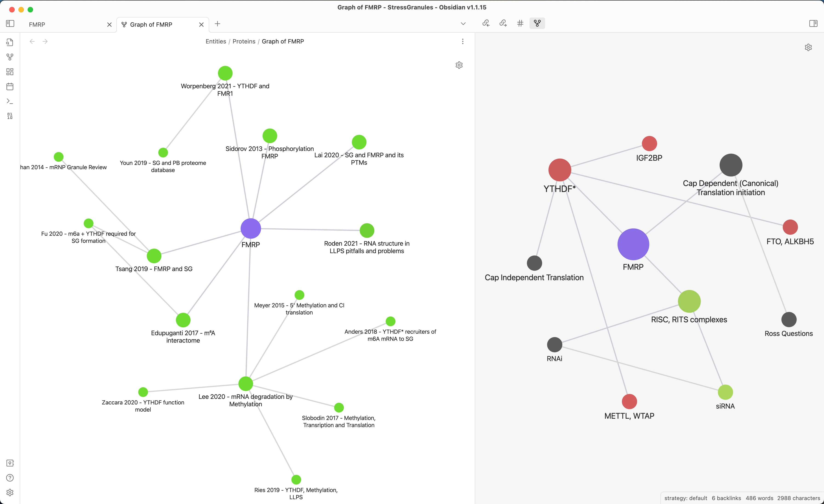The height and width of the screenshot is (504, 824).
Task: Navigate forward with right arrow
Action: click(45, 41)
